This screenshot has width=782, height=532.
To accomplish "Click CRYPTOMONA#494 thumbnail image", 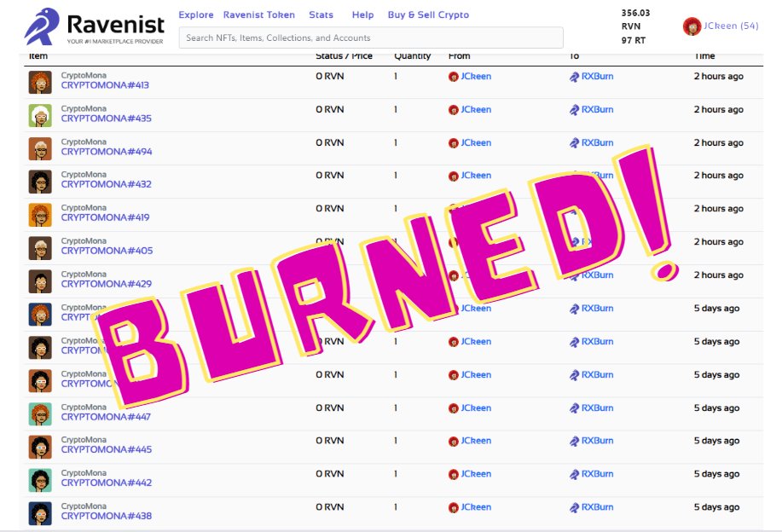I will coord(40,148).
